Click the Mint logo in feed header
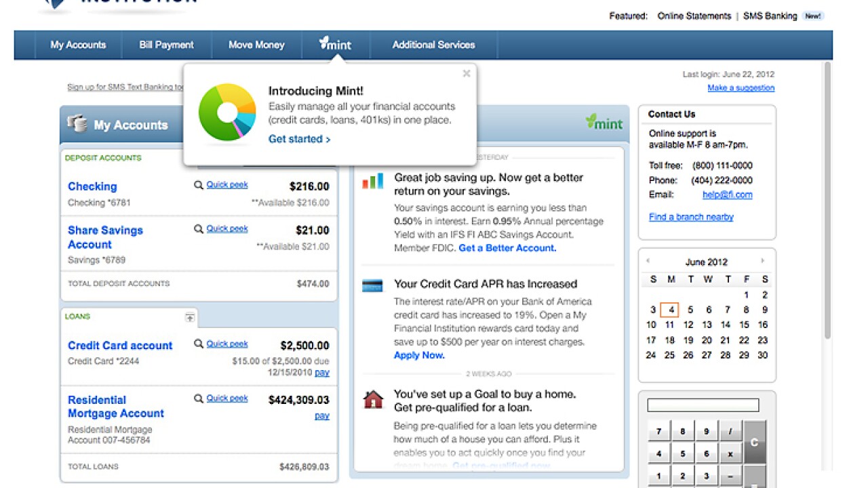Image resolution: width=868 pixels, height=488 pixels. click(x=604, y=123)
